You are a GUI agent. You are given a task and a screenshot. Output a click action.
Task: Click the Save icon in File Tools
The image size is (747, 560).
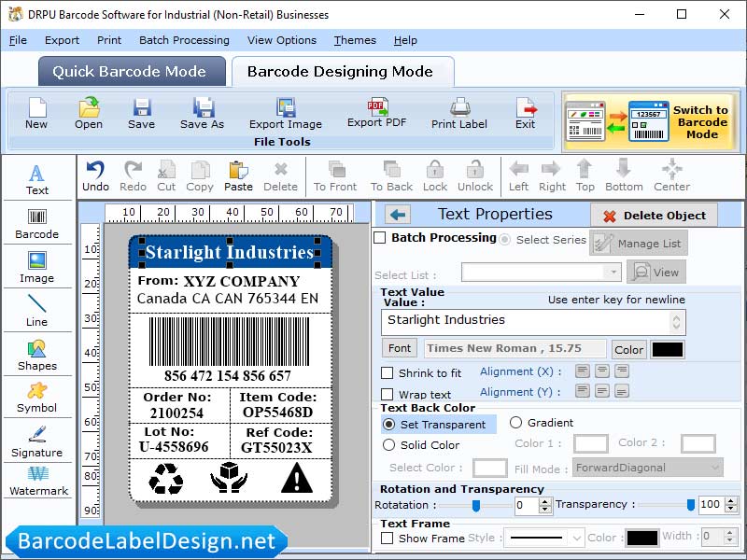pyautogui.click(x=142, y=107)
